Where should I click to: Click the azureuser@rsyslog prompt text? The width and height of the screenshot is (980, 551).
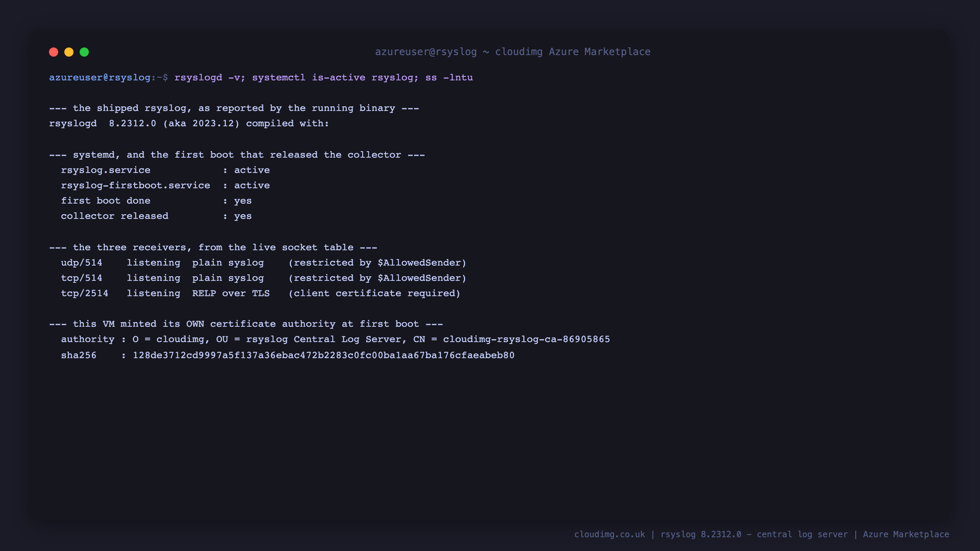(100, 77)
